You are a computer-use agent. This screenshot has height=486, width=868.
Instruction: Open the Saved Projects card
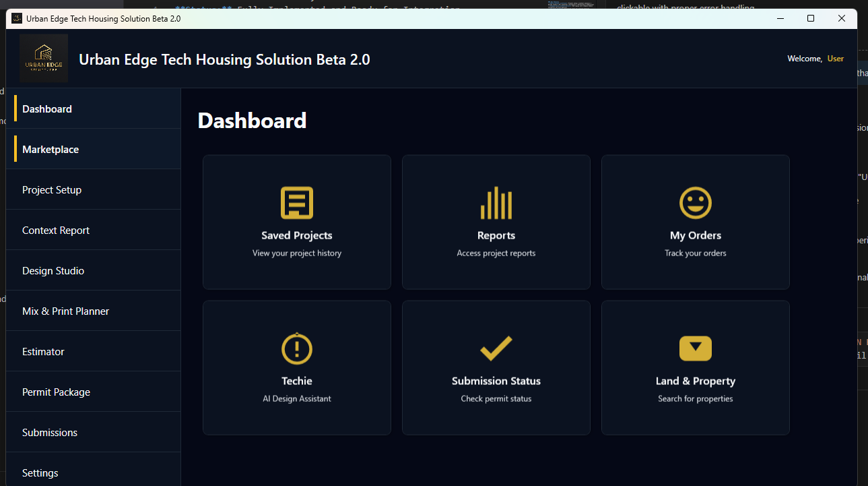click(x=296, y=222)
